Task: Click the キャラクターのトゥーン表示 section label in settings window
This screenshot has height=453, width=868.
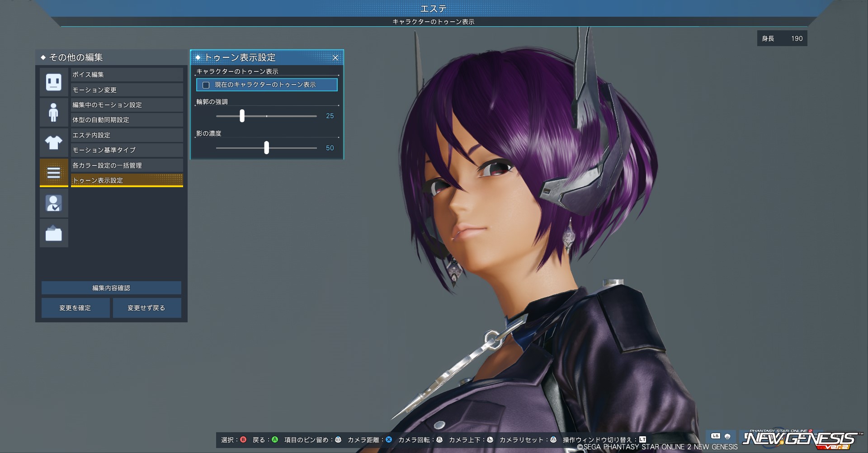Action: pyautogui.click(x=237, y=71)
